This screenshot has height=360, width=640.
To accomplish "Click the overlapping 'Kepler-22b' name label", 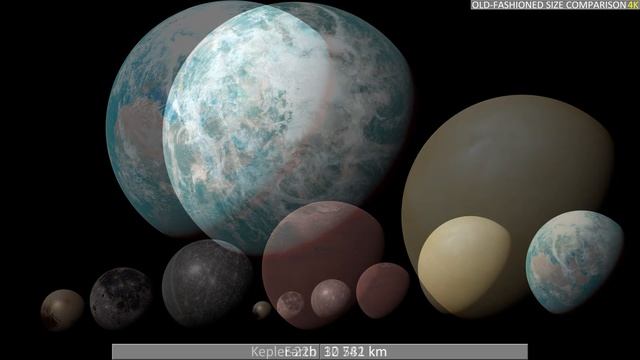I will tap(284, 352).
